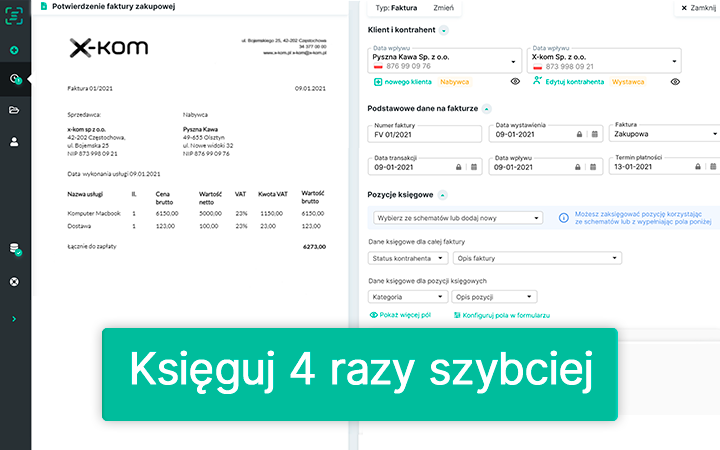Click the Numer faktury input field
This screenshot has height=450, width=720.
tap(425, 134)
